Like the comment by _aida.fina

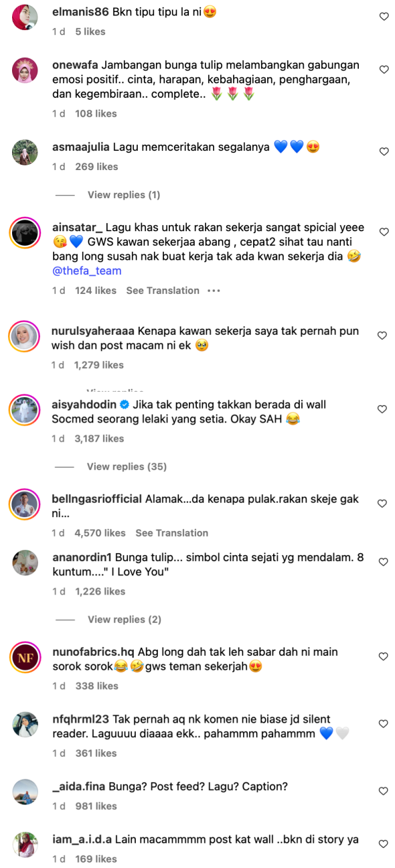(384, 791)
